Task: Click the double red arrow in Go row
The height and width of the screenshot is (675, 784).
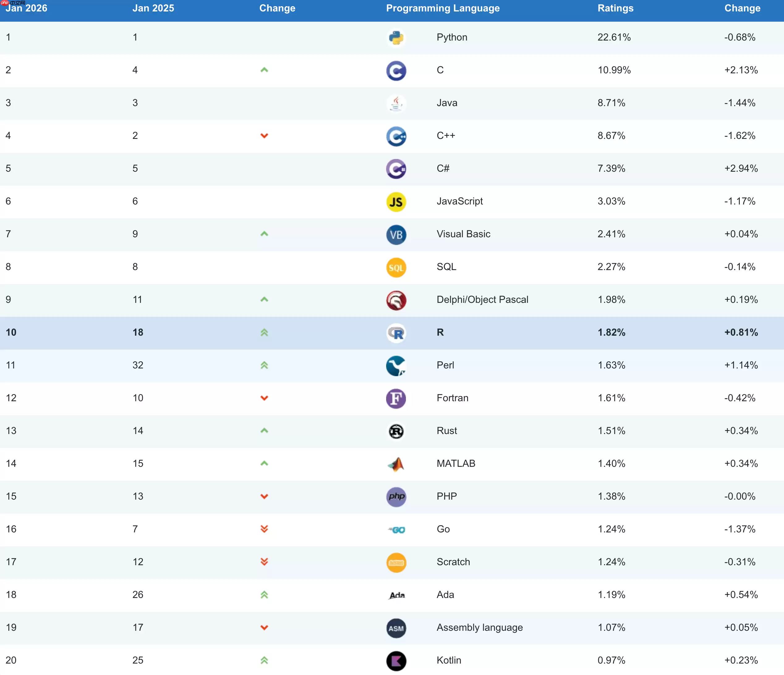Action: click(264, 529)
